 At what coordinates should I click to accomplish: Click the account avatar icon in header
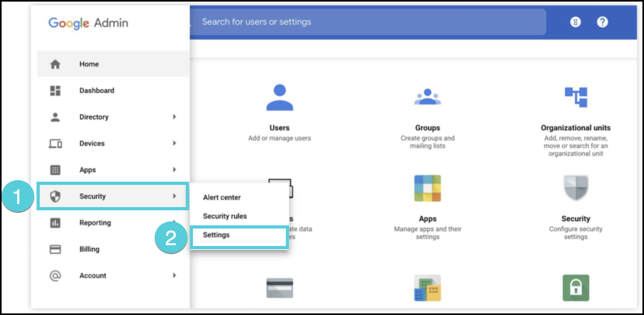click(x=575, y=22)
